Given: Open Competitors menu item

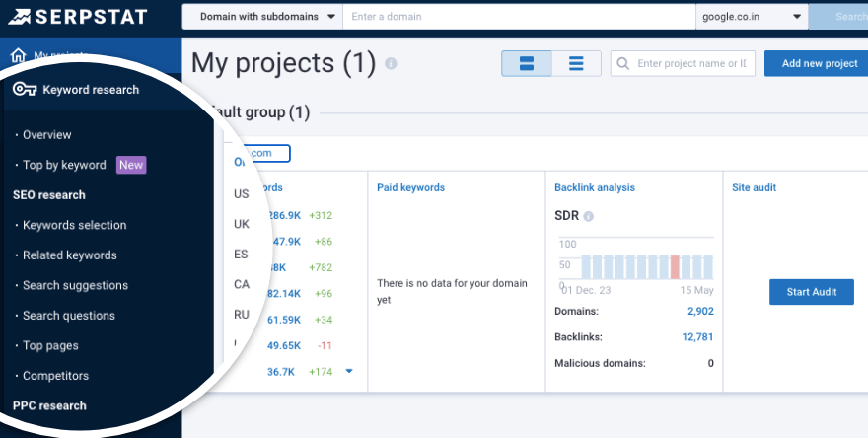Looking at the screenshot, I should 55,376.
